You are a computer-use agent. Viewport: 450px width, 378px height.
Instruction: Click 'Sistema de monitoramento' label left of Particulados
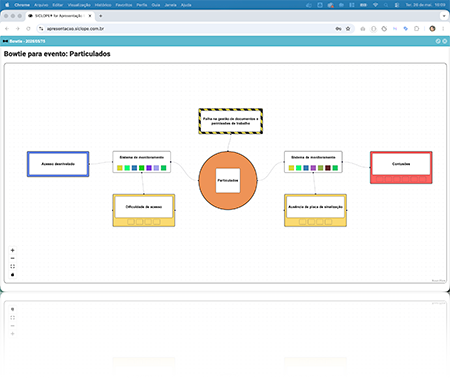[x=142, y=157]
